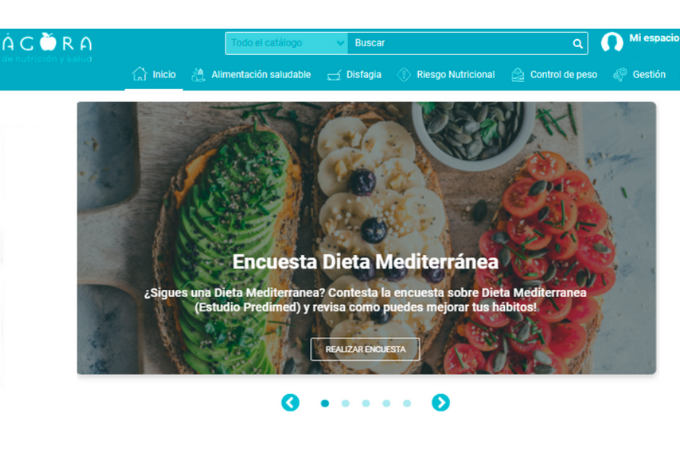Click the Disfagia bowl icon

click(x=334, y=75)
